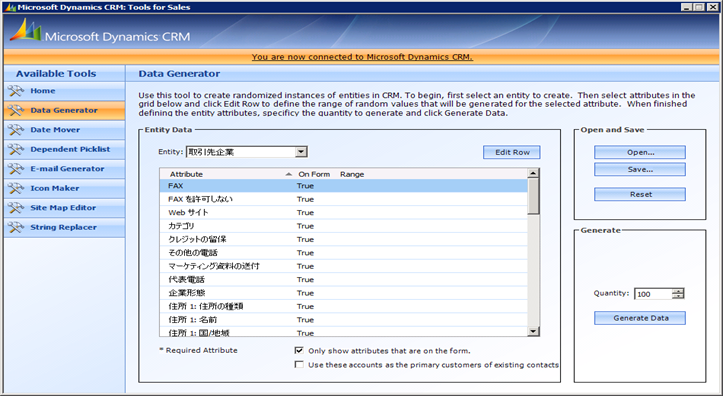The height and width of the screenshot is (396, 723).
Task: Click the Generate Data button
Action: point(640,318)
